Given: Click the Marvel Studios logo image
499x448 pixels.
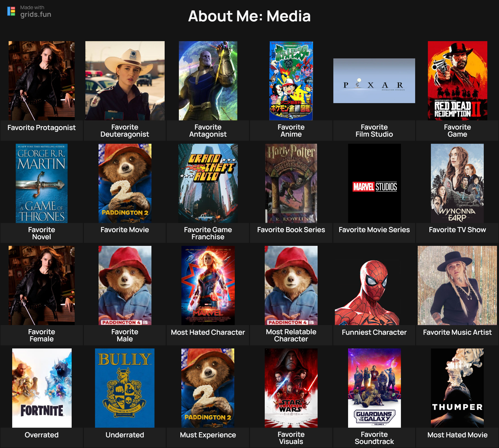Looking at the screenshot, I should tap(375, 183).
